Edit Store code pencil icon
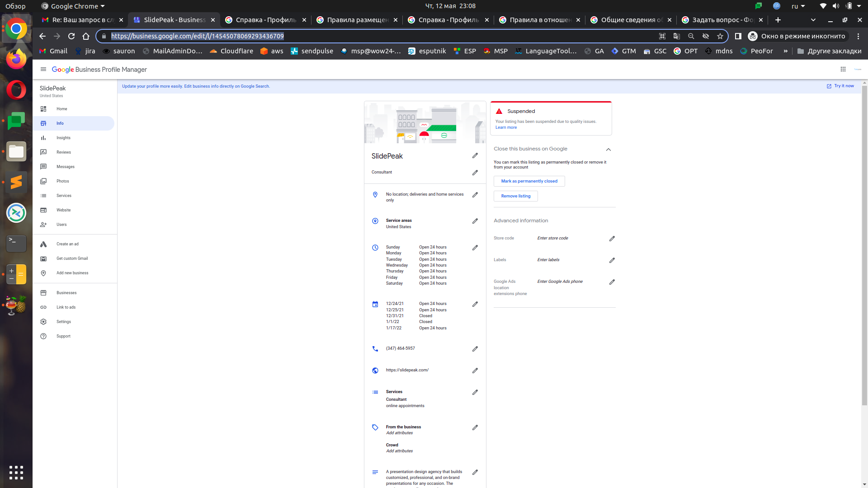Screen dimensions: 868x488 [612, 239]
